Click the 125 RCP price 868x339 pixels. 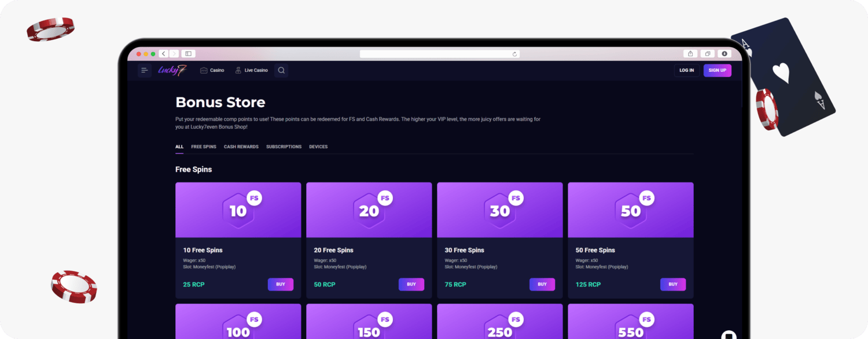pos(588,285)
